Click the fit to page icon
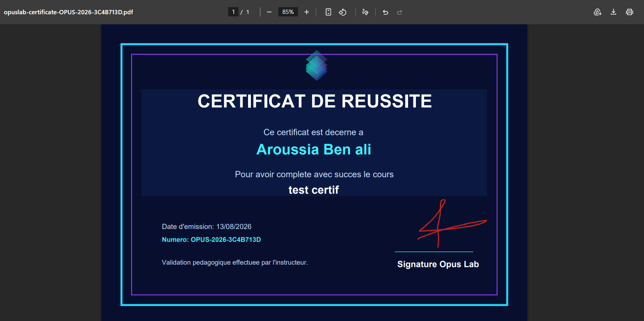This screenshot has width=644, height=321. click(x=328, y=12)
